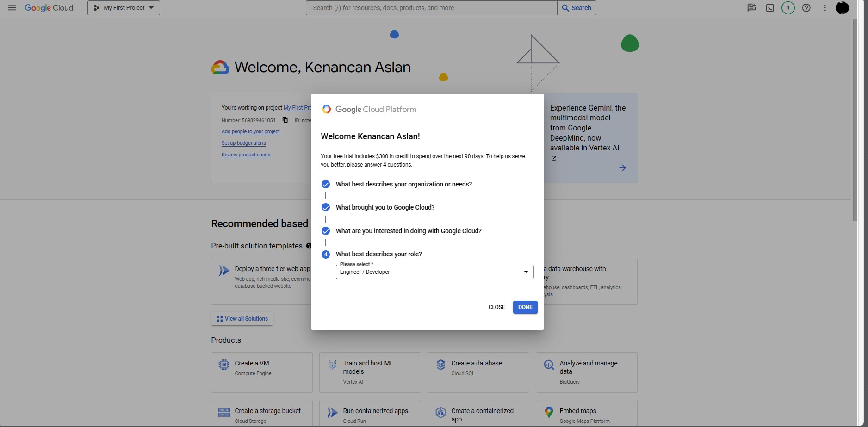
Task: Open the Engineer / Developer role dropdown
Action: (x=434, y=272)
